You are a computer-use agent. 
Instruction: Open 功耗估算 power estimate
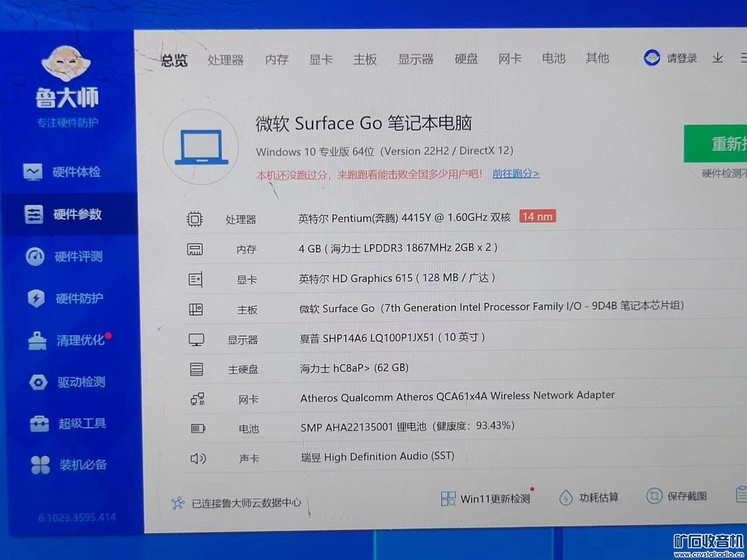click(589, 497)
